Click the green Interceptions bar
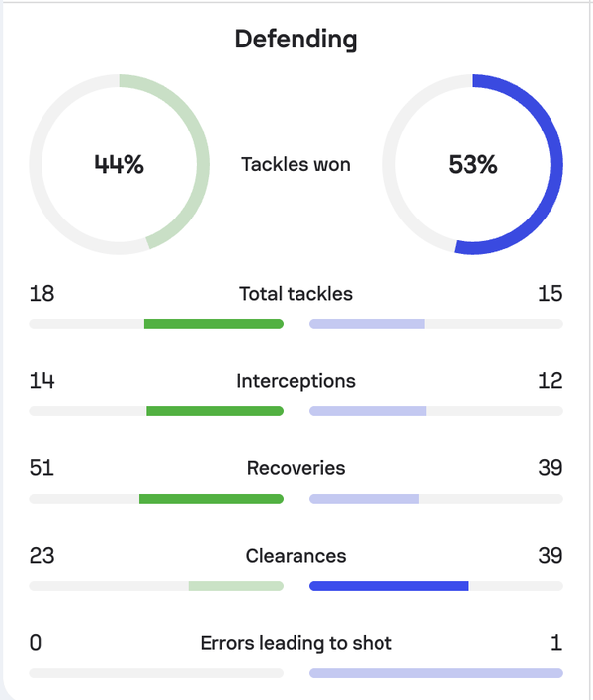This screenshot has height=700, width=593. click(215, 411)
